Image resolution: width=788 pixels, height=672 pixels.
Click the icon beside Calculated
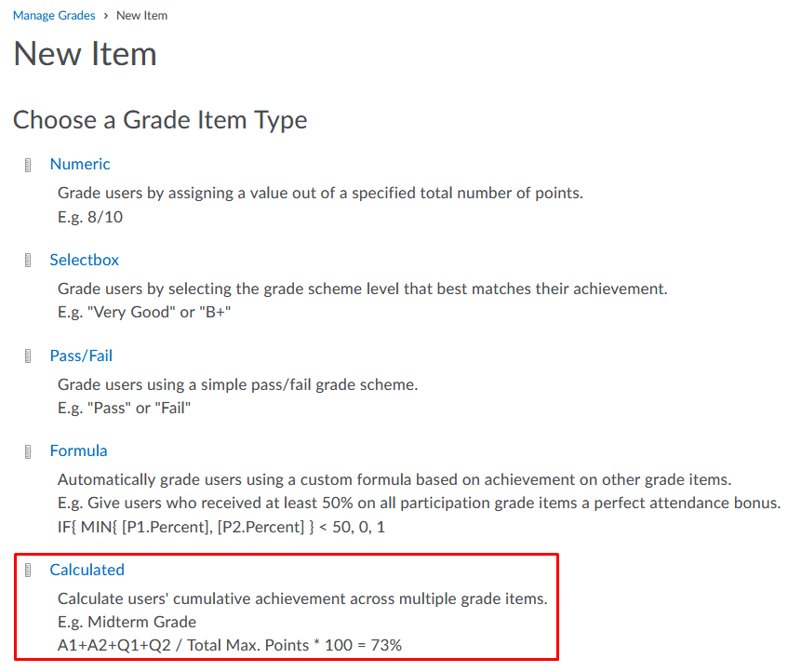[x=29, y=571]
